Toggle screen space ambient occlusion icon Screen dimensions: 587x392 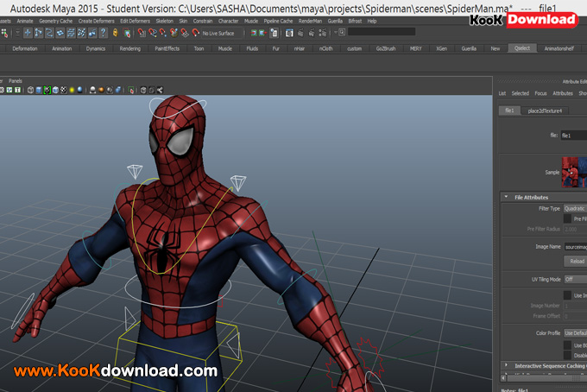92,90
